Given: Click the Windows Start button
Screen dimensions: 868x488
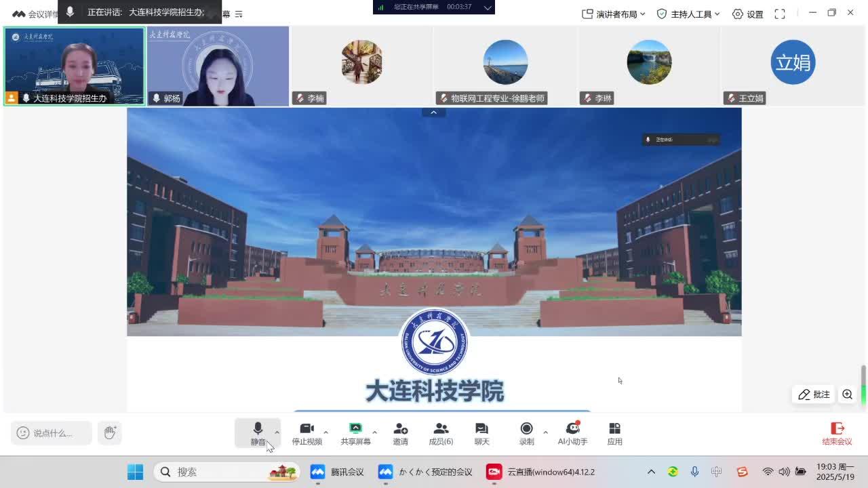Looking at the screenshot, I should (x=135, y=472).
